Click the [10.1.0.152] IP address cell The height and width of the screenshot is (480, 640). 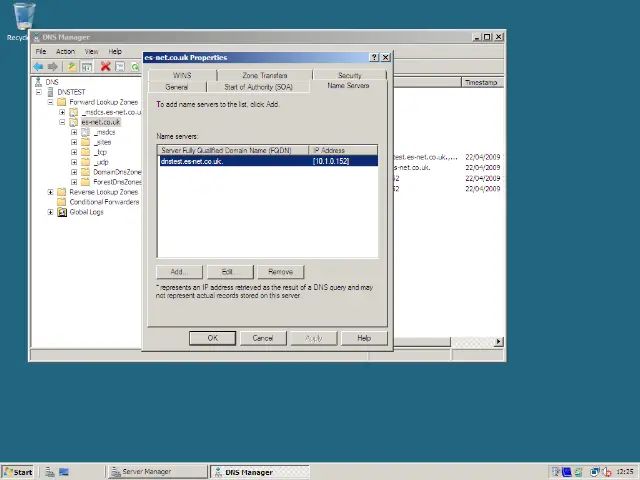[331, 161]
